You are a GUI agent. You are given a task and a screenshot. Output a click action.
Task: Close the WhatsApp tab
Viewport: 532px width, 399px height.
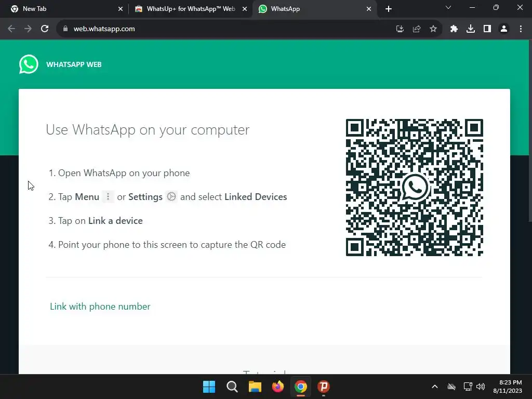coord(369,9)
